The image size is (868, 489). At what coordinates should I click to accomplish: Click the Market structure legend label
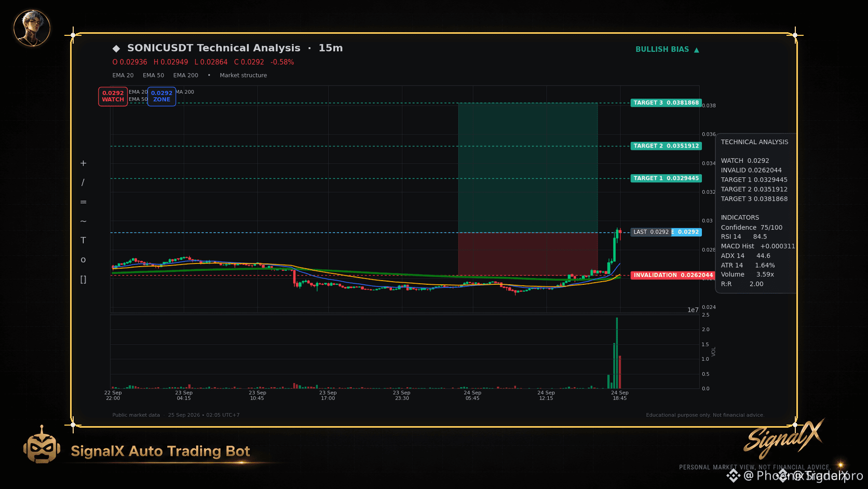point(243,75)
